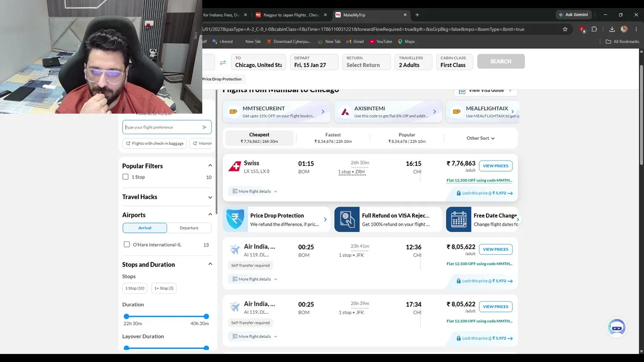Open the Chrome profile avatar

[x=624, y=29]
